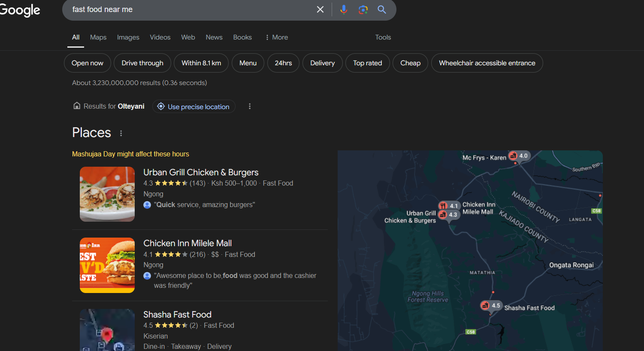Click the Ngong Hills Forest Reserve label

tap(428, 296)
